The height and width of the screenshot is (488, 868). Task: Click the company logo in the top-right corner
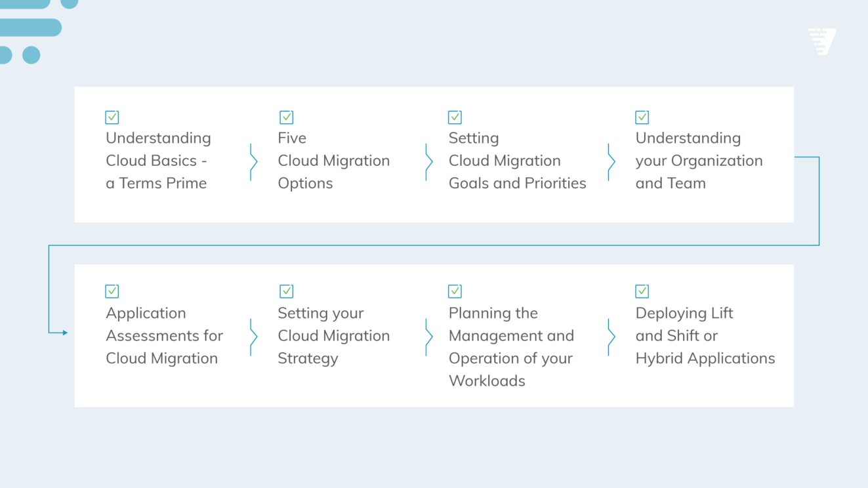point(821,41)
